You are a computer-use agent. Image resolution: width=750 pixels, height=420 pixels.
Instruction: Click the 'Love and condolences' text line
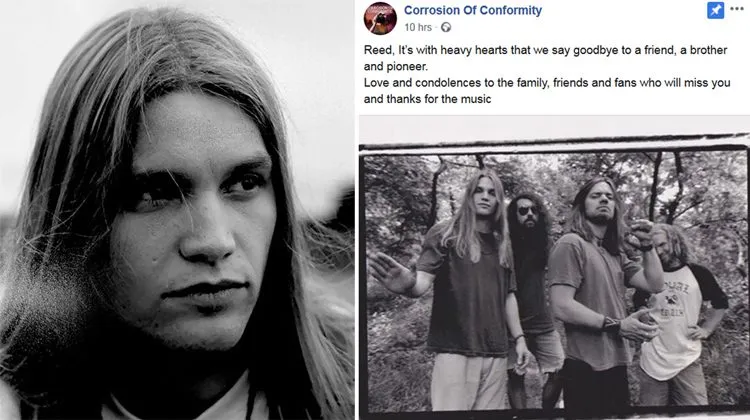[547, 83]
